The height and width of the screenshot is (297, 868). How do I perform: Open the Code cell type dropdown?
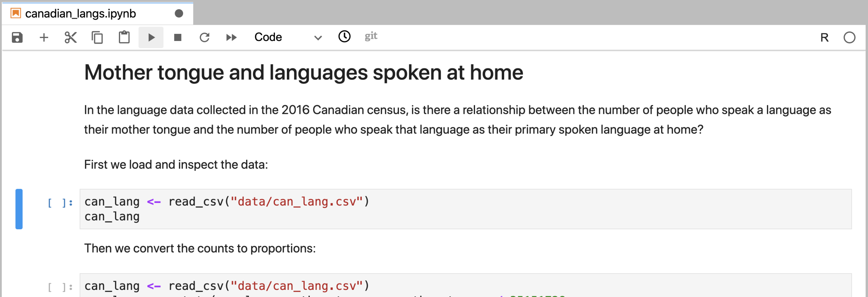[268, 37]
